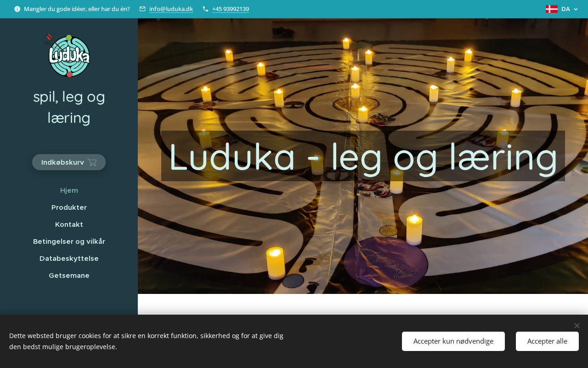588x368 pixels.
Task: Select the Databeskyttelse menu item
Action: pyautogui.click(x=69, y=259)
